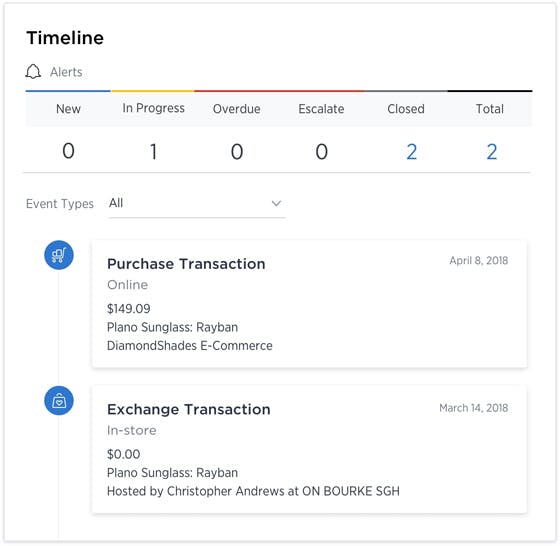The width and height of the screenshot is (560, 546).
Task: Open the Closed alerts count link
Action: [x=412, y=152]
